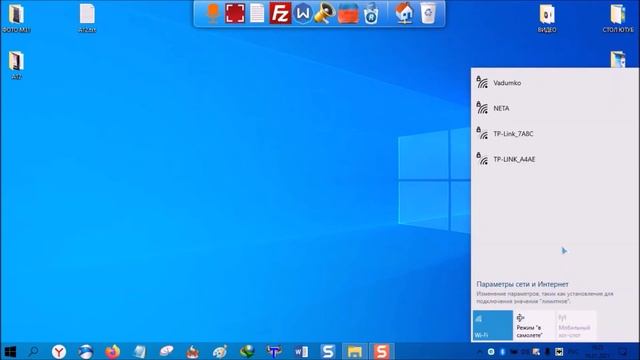Open the flame burner taskbar icon
The width and height of the screenshot is (640, 360).
[193, 351]
